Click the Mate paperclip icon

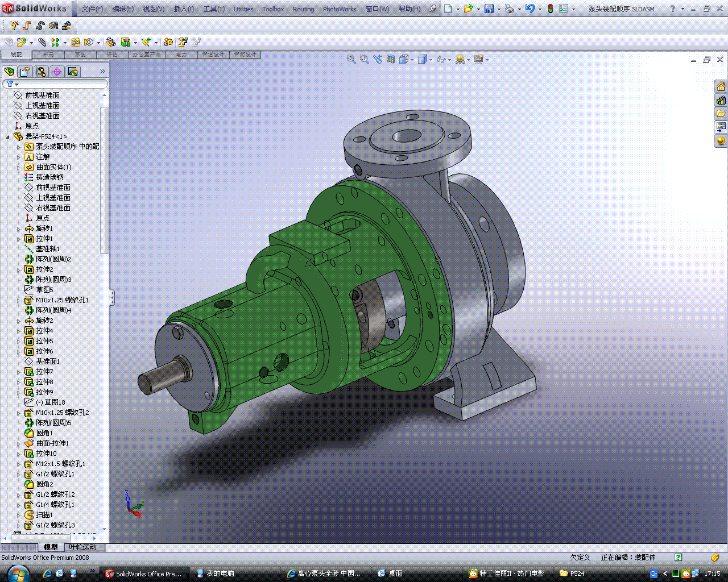click(x=43, y=42)
